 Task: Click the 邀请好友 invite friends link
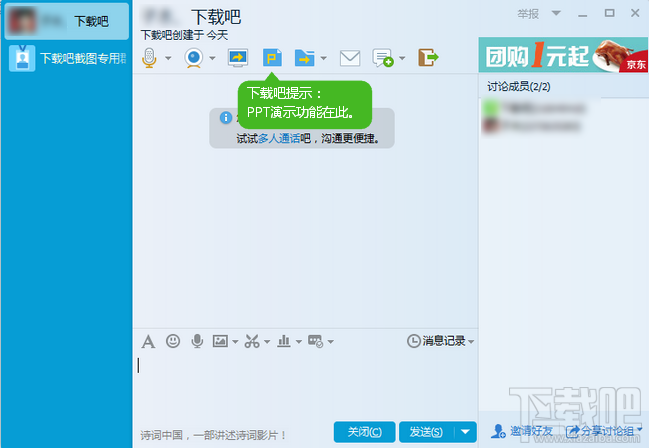531,431
